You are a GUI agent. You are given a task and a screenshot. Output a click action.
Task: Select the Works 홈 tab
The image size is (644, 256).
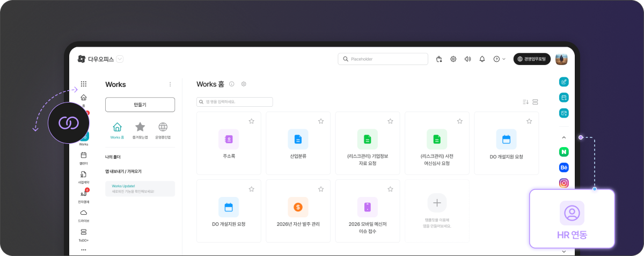click(117, 130)
